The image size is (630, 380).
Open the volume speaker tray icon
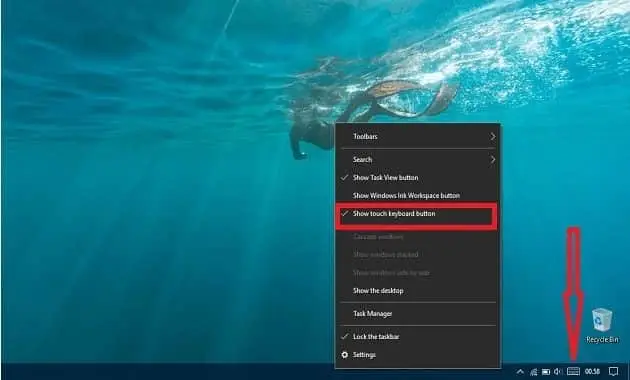click(x=558, y=372)
